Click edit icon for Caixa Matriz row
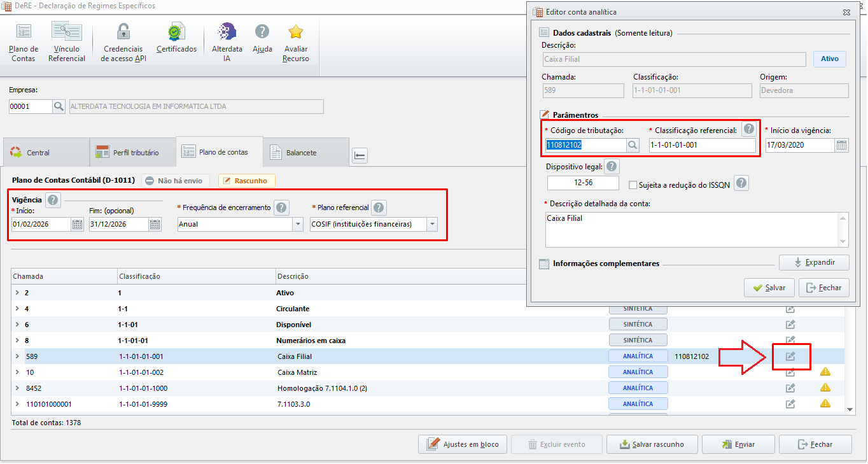The width and height of the screenshot is (868, 464). 790,372
